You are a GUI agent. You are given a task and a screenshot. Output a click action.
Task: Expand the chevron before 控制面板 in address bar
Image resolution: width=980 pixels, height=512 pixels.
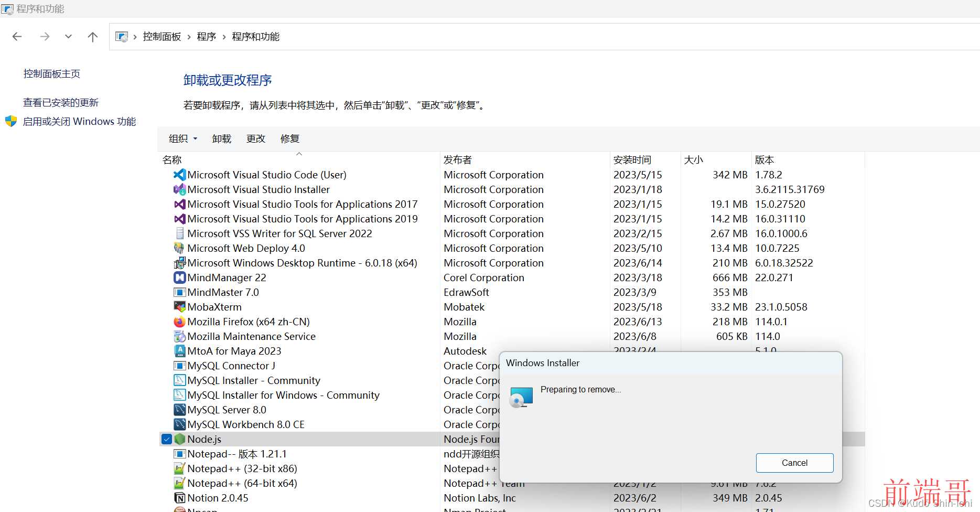[x=135, y=37]
